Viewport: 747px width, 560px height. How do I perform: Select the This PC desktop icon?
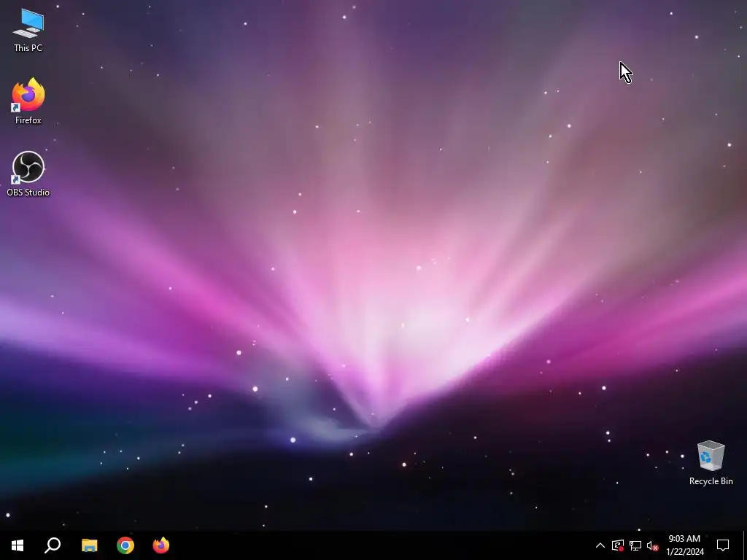(x=28, y=31)
